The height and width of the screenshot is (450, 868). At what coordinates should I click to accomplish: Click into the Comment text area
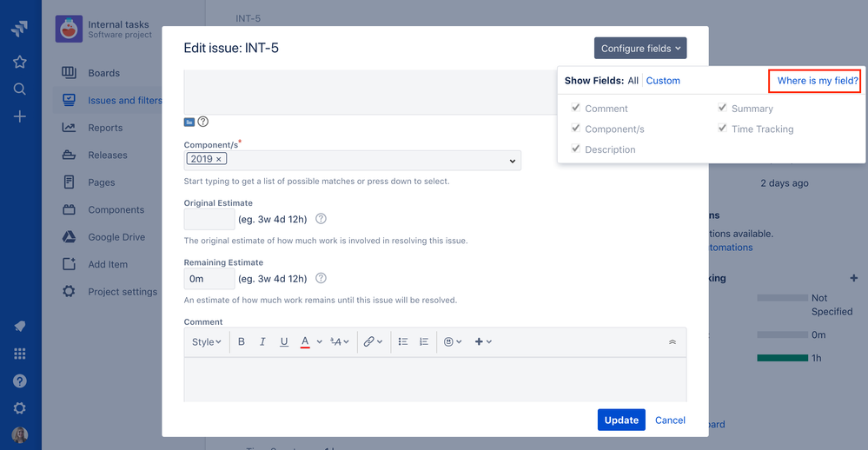click(435, 380)
